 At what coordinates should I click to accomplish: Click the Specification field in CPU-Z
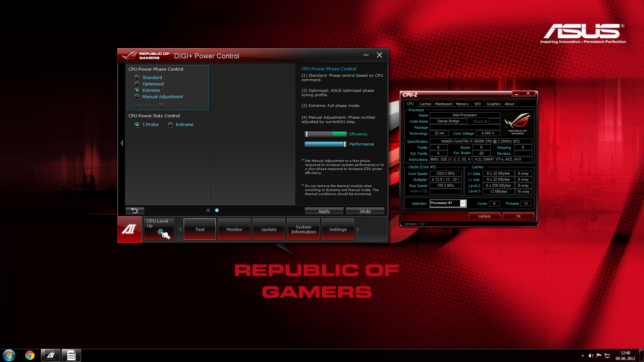[x=481, y=141]
